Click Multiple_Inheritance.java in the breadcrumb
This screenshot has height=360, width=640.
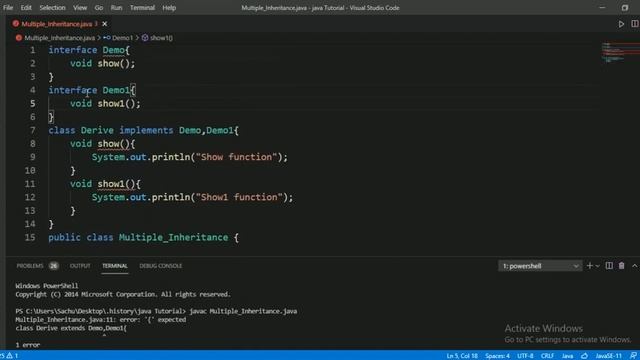[59, 38]
